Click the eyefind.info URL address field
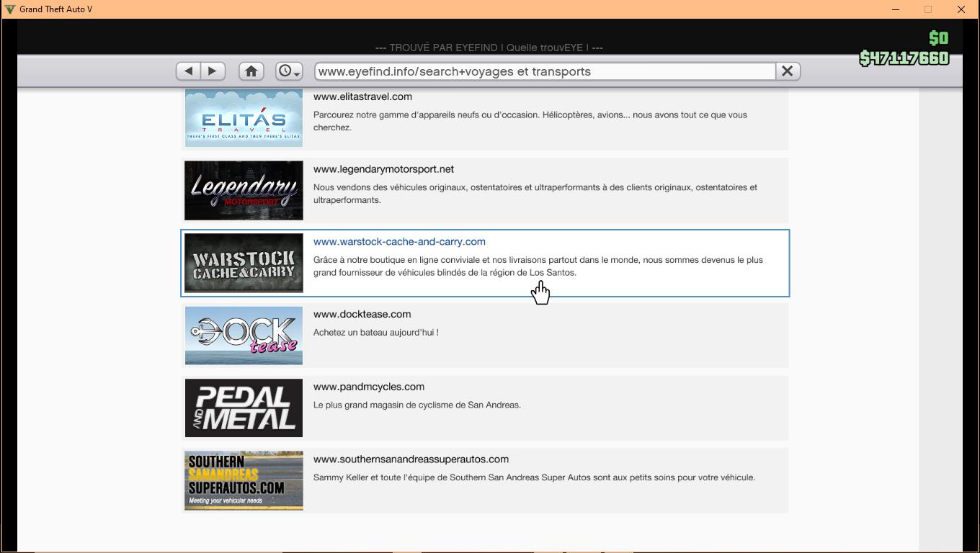This screenshot has width=980, height=553. [544, 71]
